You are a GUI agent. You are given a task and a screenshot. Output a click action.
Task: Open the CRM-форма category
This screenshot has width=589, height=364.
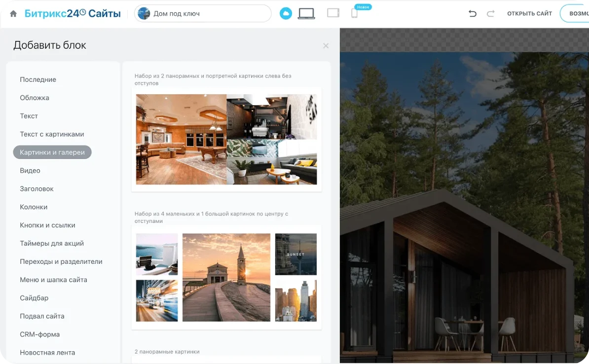coord(40,334)
